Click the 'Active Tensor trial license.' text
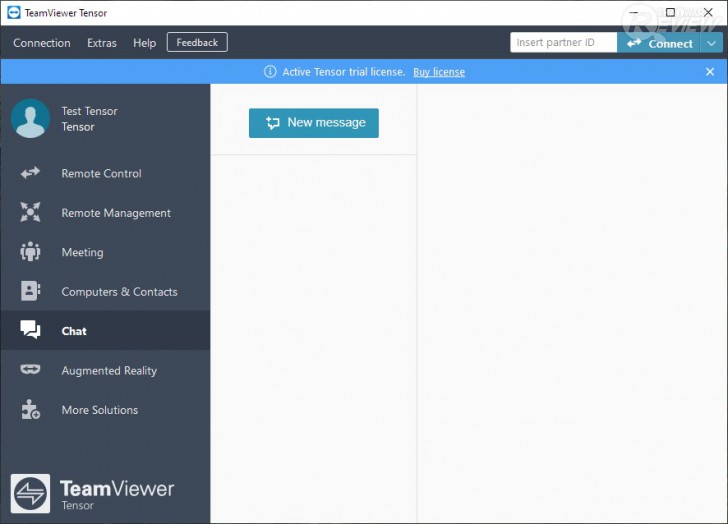 coord(344,72)
